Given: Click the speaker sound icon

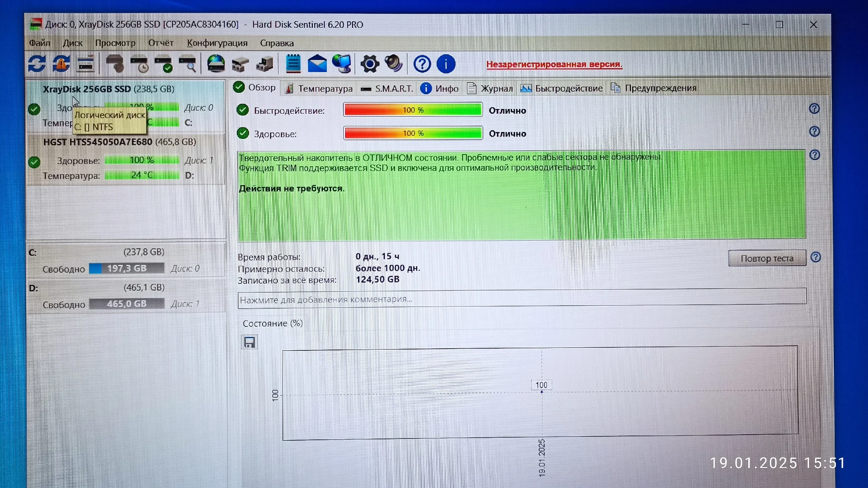Looking at the screenshot, I should (394, 63).
